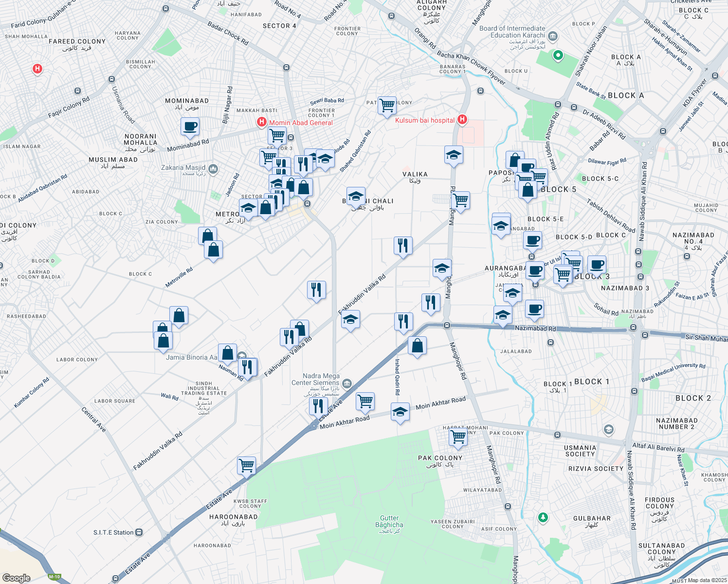The image size is (728, 584).
Task: Select the S.I.T.E Station train icon
Action: tap(139, 532)
